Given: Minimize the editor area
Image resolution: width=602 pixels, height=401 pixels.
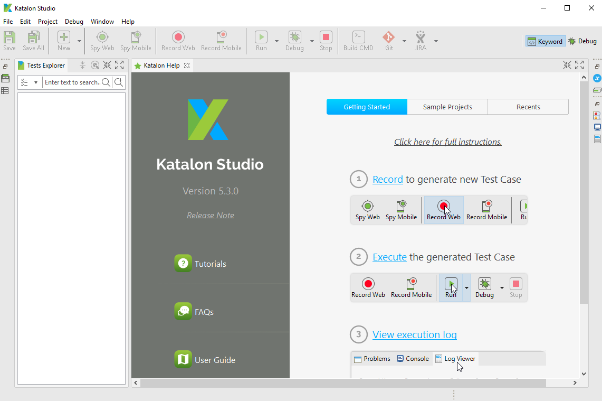Looking at the screenshot, I should [x=567, y=65].
